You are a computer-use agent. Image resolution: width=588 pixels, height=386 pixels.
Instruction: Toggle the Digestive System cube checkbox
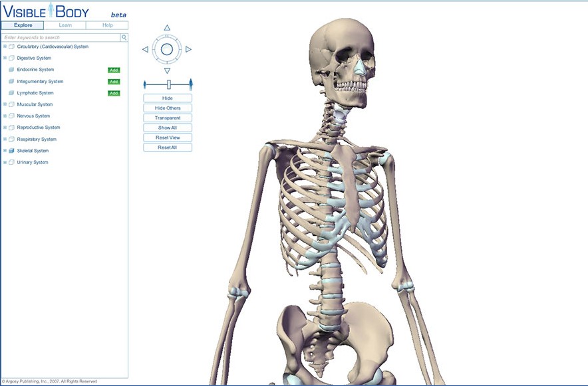[x=11, y=58]
